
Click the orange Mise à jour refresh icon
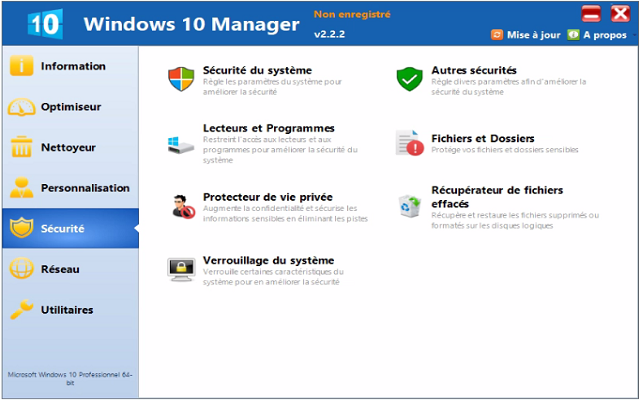click(497, 35)
